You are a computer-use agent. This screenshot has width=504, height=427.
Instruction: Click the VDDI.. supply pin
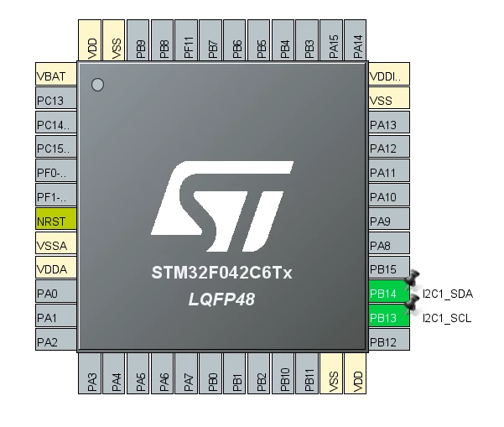coord(389,74)
